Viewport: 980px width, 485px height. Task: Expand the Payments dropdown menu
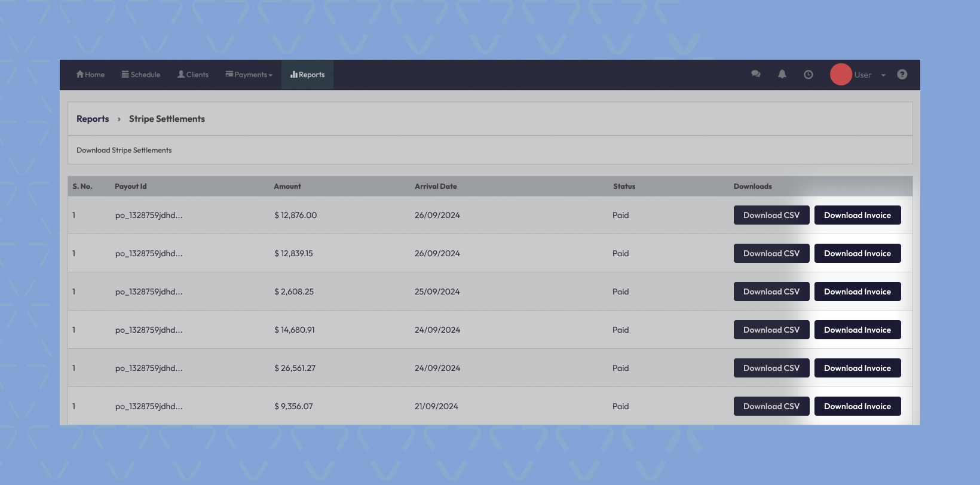tap(249, 75)
